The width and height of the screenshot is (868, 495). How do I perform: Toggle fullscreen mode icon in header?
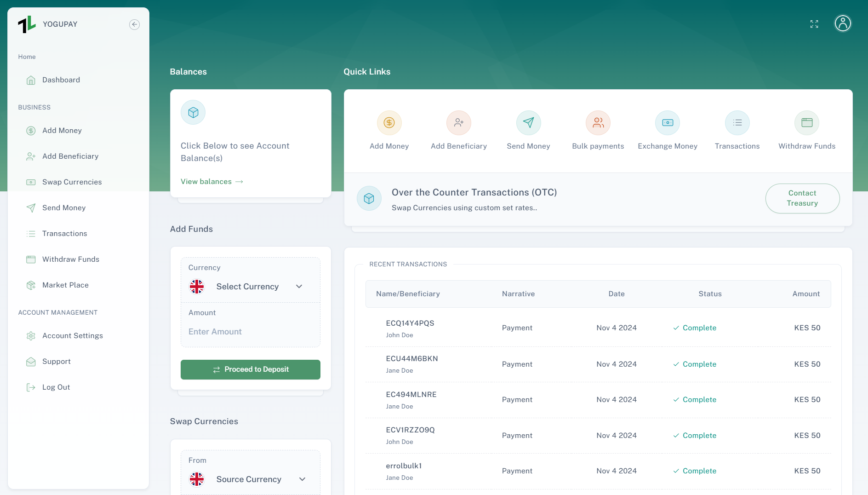coord(814,24)
